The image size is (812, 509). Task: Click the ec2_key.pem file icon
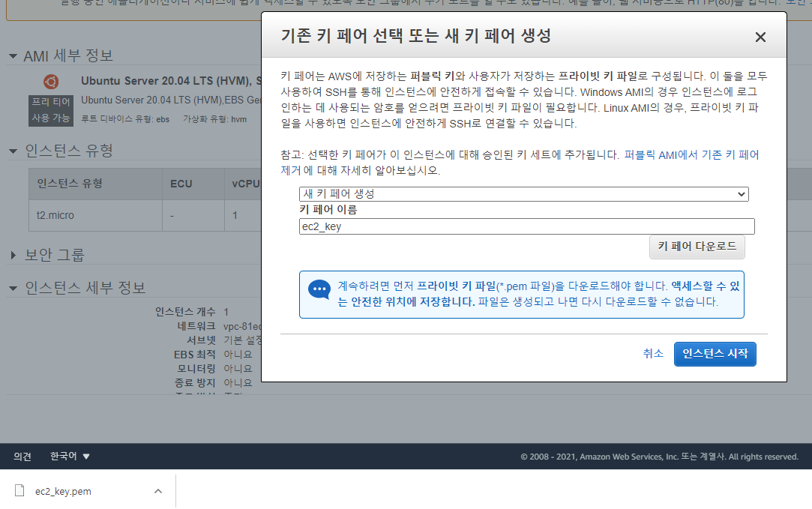[19, 490]
